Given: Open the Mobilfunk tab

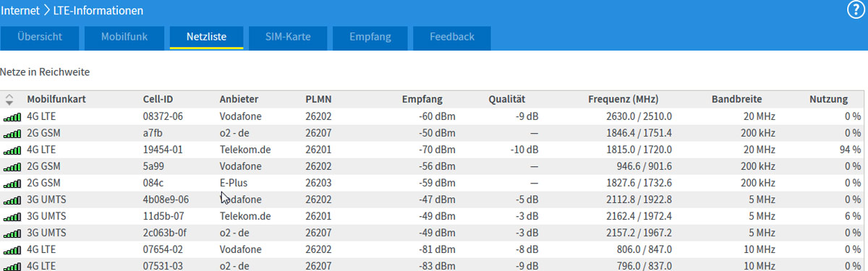Looking at the screenshot, I should 124,38.
